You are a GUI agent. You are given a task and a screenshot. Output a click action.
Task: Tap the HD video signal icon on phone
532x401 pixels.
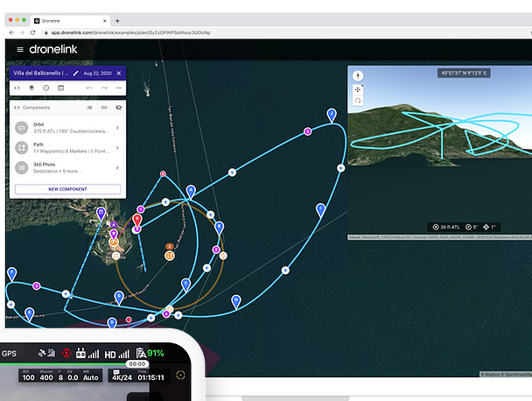click(x=116, y=354)
